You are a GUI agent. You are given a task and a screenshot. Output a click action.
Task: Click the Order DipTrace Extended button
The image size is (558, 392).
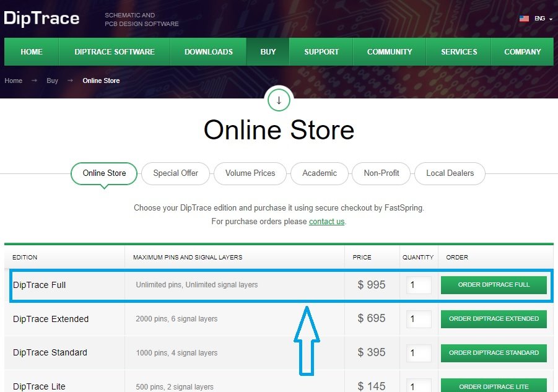pyautogui.click(x=494, y=319)
